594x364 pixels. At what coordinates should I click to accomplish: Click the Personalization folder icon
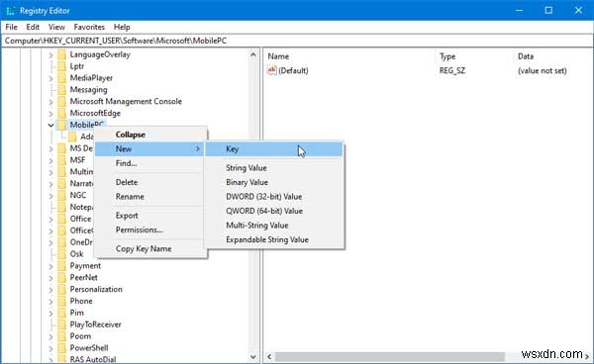pos(61,289)
